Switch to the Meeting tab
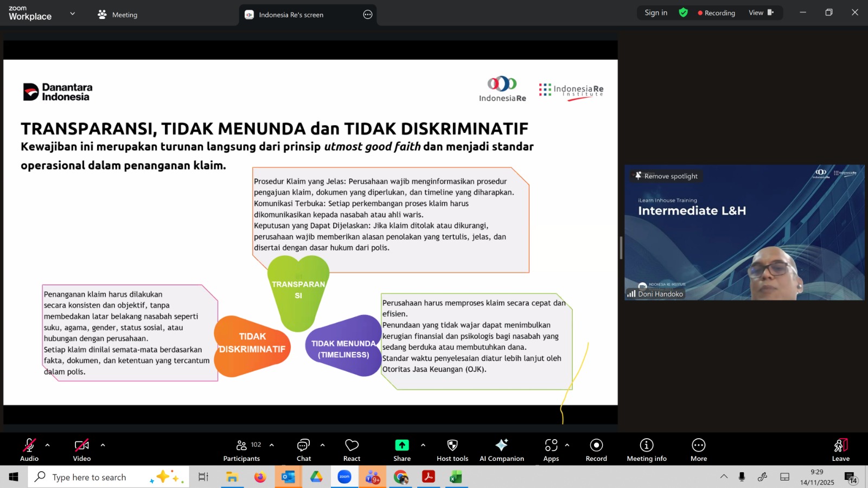Image resolution: width=868 pixels, height=488 pixels. [x=118, y=15]
